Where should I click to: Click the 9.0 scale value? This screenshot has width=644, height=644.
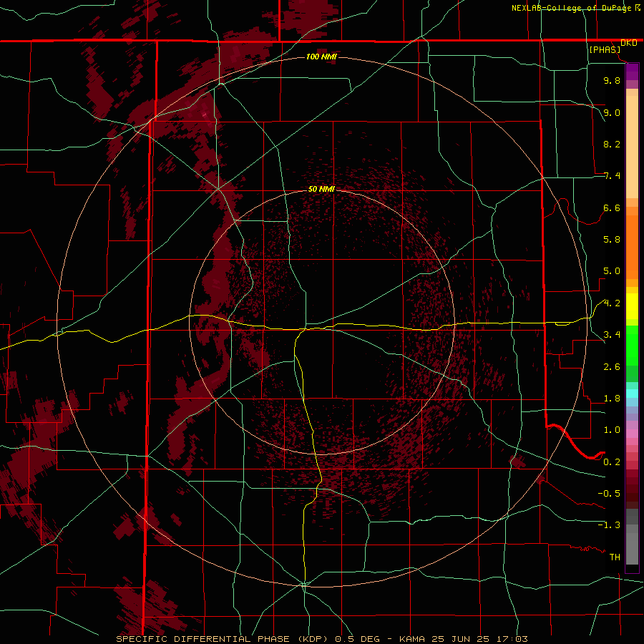point(612,112)
